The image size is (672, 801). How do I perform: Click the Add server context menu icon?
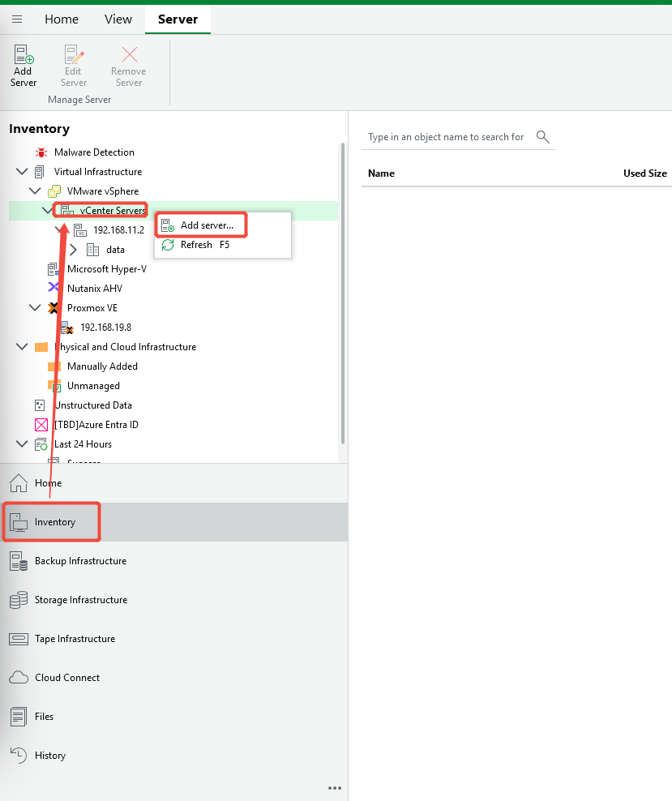pos(168,225)
